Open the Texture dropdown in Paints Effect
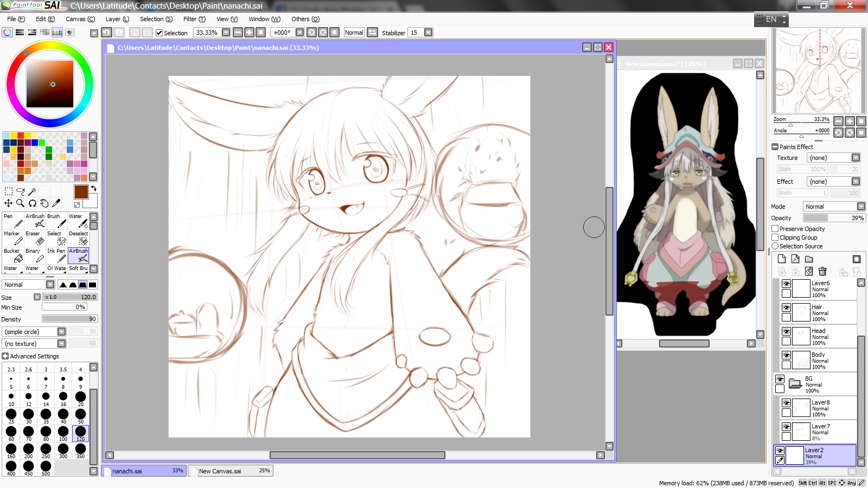The width and height of the screenshot is (868, 488). tap(856, 158)
